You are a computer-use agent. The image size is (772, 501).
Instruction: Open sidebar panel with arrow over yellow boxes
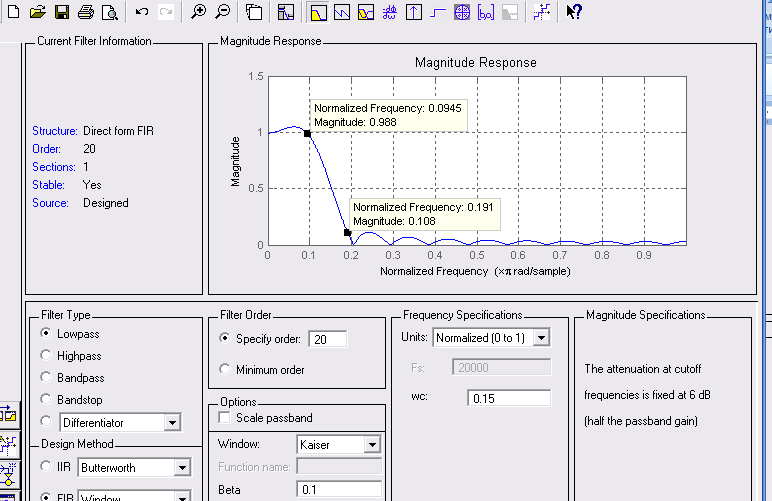(8, 414)
